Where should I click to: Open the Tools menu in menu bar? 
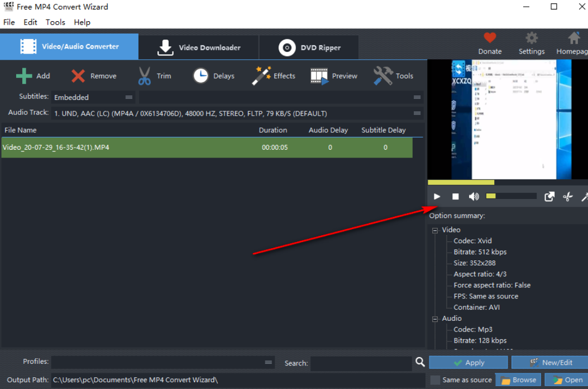55,22
